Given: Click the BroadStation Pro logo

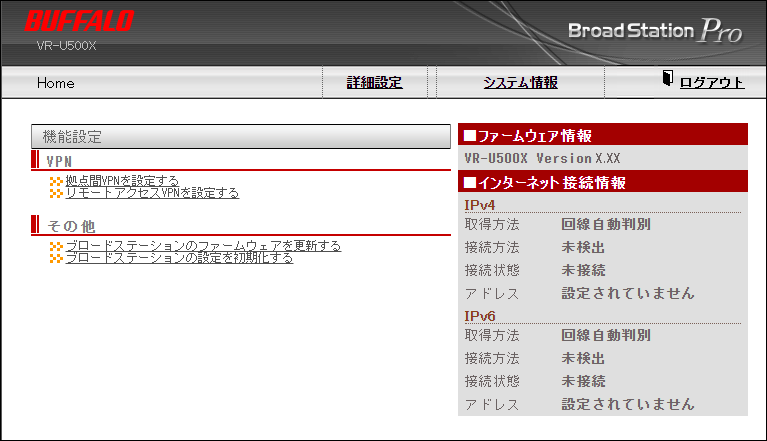Looking at the screenshot, I should 655,30.
